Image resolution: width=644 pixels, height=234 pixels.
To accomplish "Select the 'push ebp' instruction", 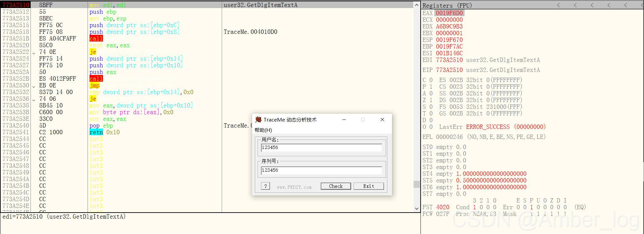I will click(x=103, y=12).
